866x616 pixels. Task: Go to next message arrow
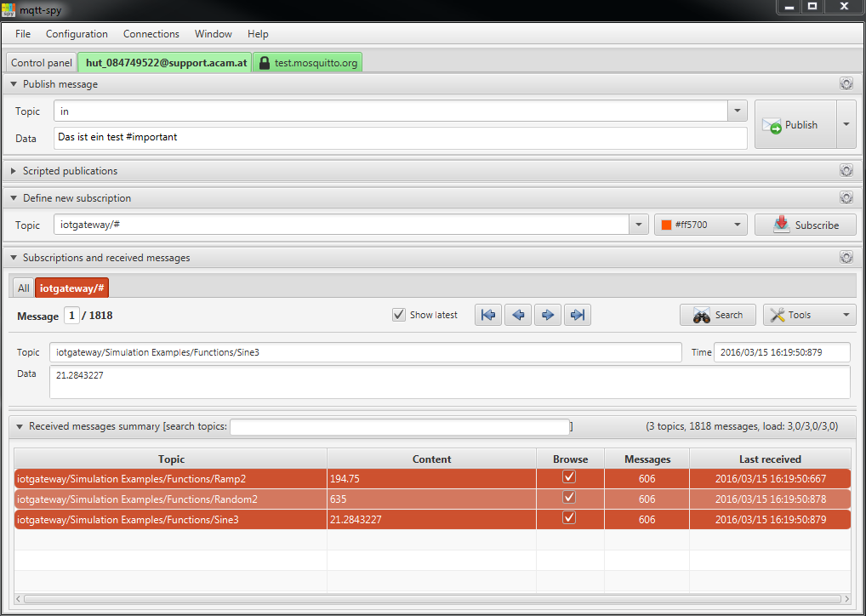pyautogui.click(x=548, y=315)
